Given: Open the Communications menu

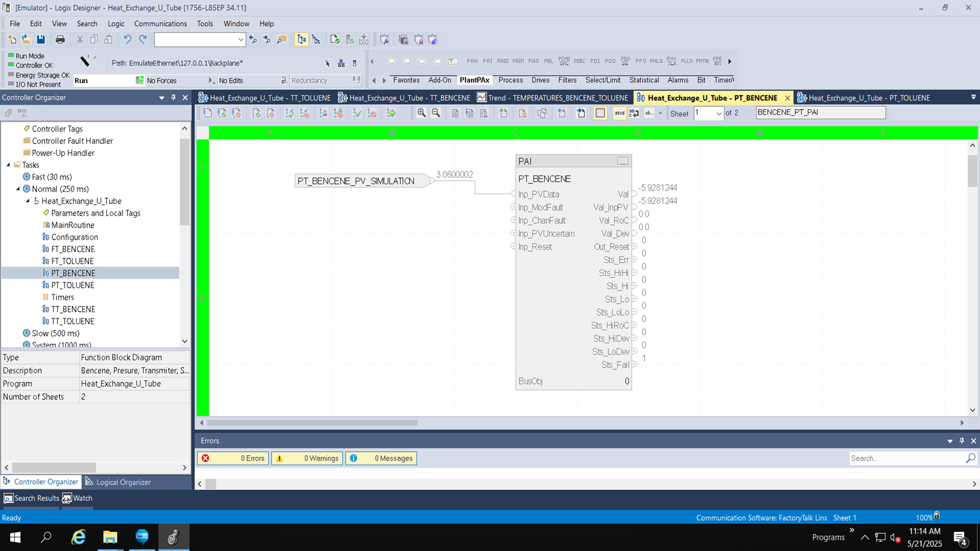Looking at the screenshot, I should (x=160, y=24).
